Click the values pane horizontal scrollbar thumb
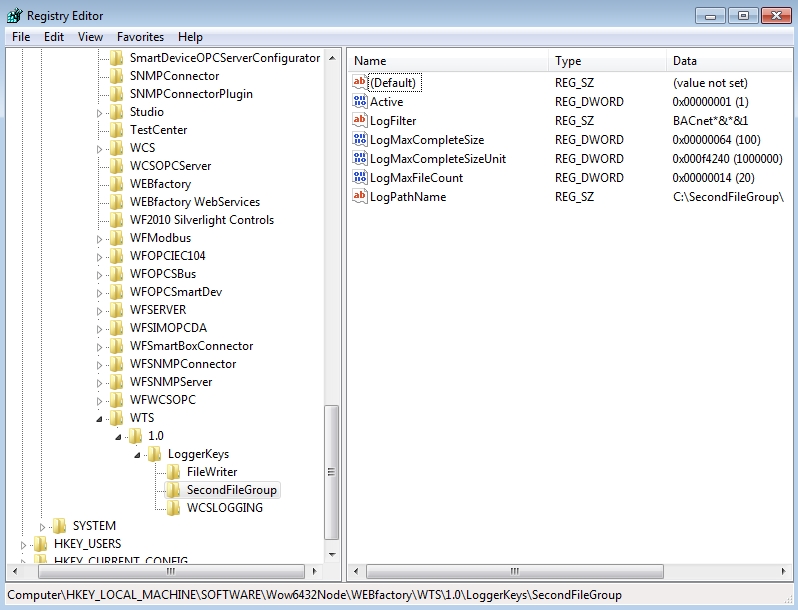This screenshot has width=798, height=610. click(x=515, y=571)
